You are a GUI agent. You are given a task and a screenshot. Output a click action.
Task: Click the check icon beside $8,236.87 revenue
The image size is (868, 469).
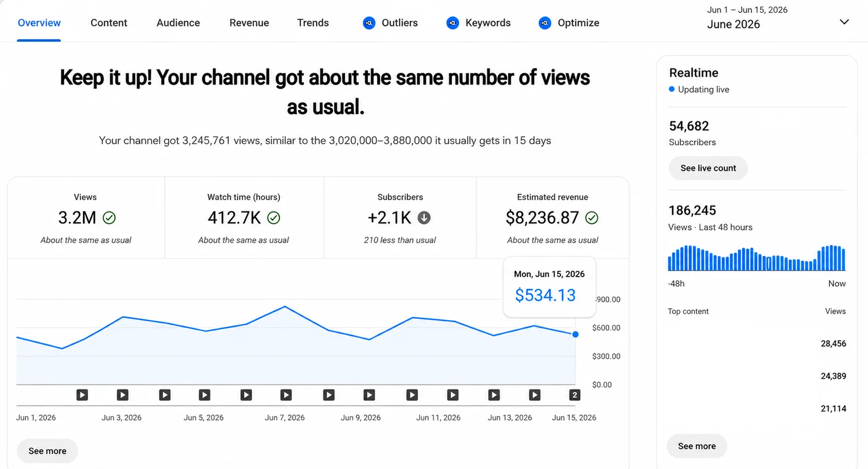tap(592, 218)
